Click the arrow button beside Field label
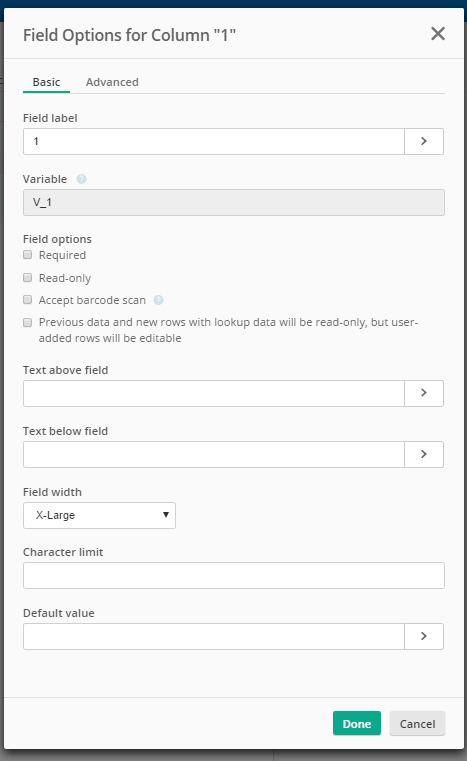 tap(424, 141)
